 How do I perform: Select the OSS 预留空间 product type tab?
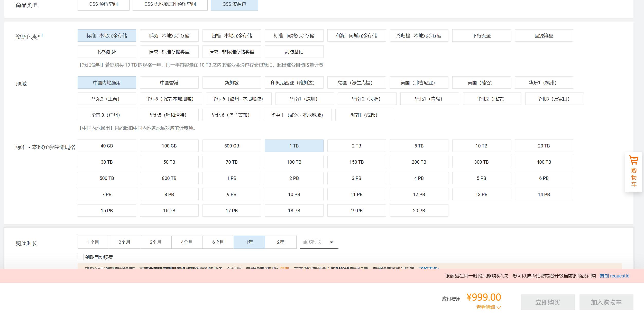pyautogui.click(x=103, y=4)
